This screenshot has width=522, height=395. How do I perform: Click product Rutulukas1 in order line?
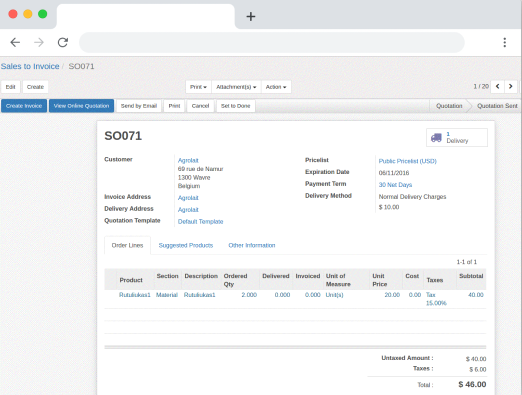tap(135, 295)
